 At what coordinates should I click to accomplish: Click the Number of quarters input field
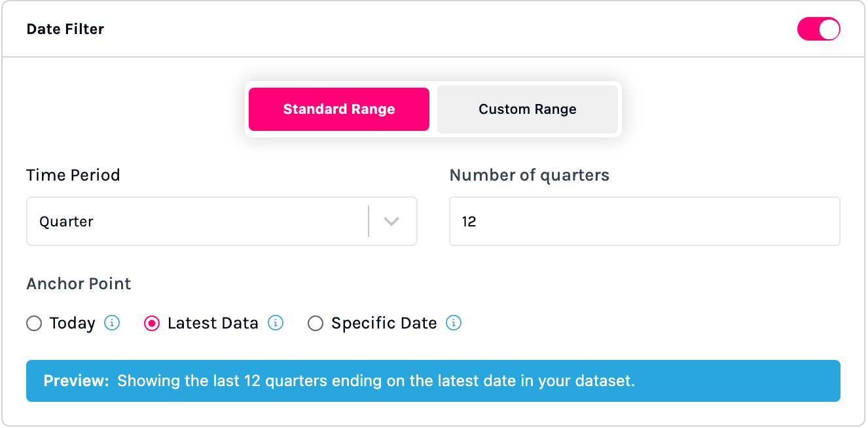644,222
